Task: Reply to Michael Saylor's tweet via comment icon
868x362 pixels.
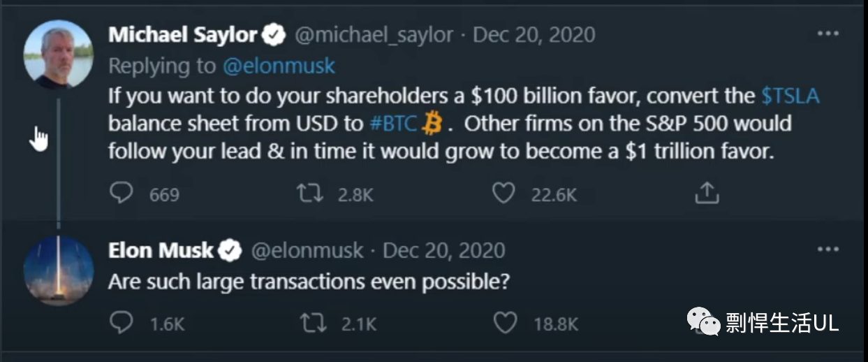Action: 122,194
